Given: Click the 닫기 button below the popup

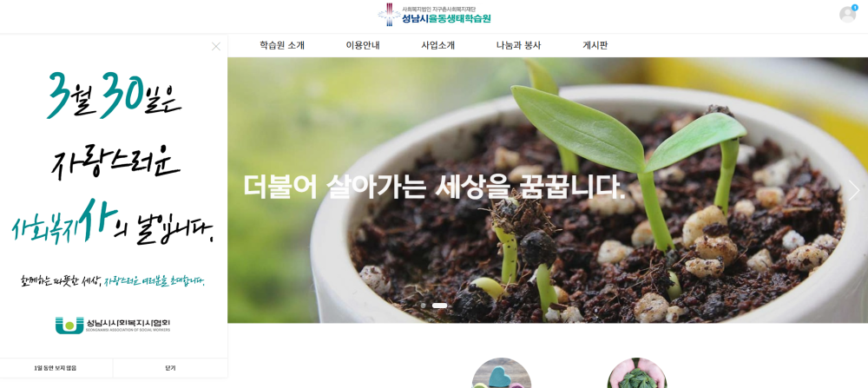Looking at the screenshot, I should tap(170, 368).
